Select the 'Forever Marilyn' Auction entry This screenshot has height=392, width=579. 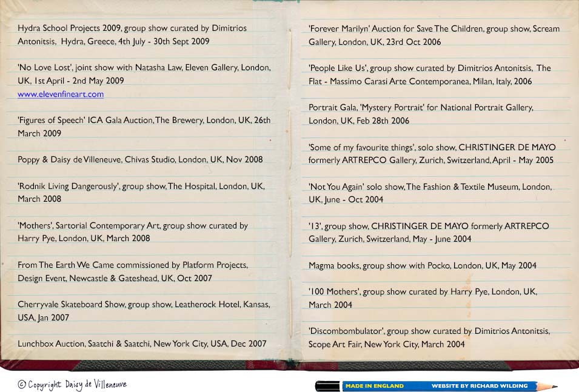tap(434, 35)
